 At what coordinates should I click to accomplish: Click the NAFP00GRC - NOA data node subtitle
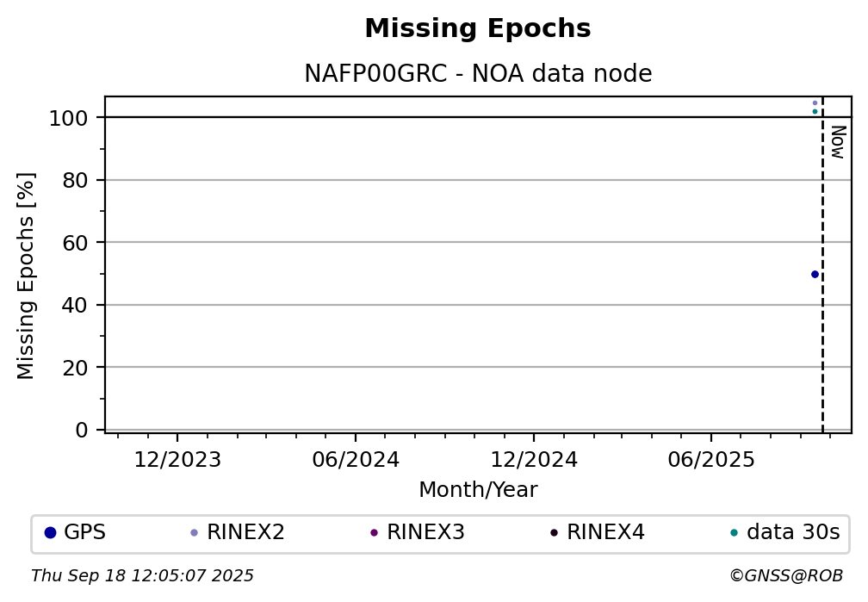click(x=478, y=73)
